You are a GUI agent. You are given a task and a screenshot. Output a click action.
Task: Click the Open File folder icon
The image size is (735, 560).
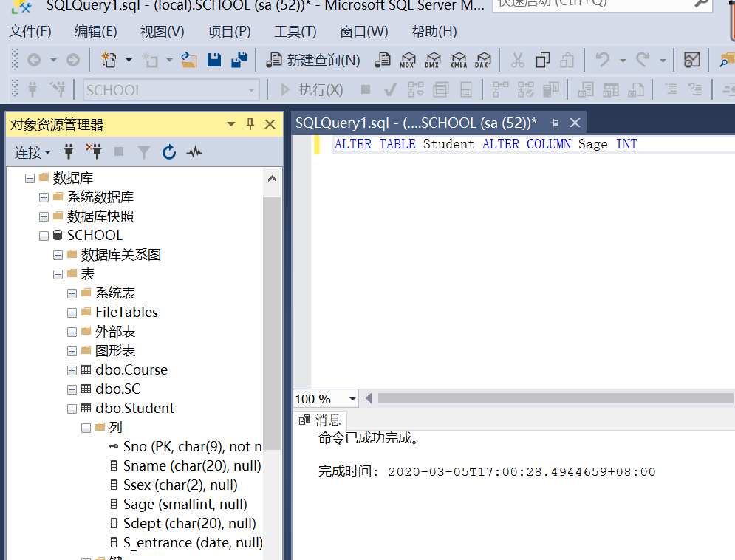pyautogui.click(x=189, y=60)
